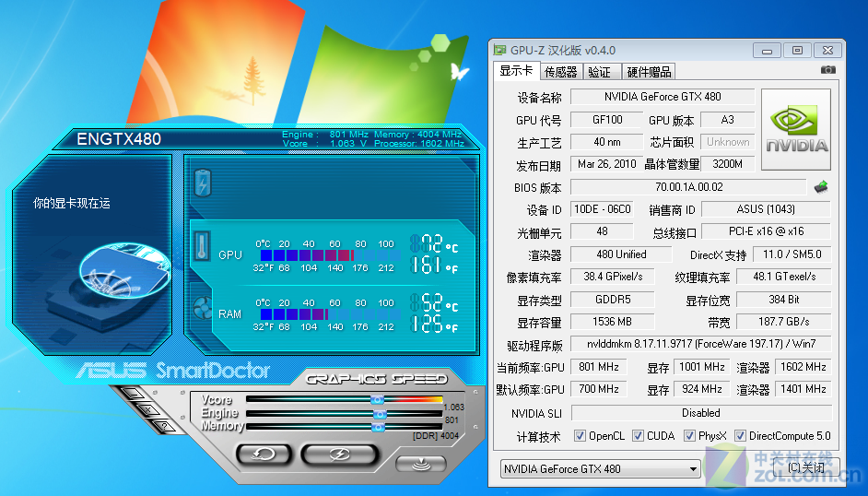Click the 你的显卡现在运 status message
Screen dimensions: 868x496
point(72,203)
